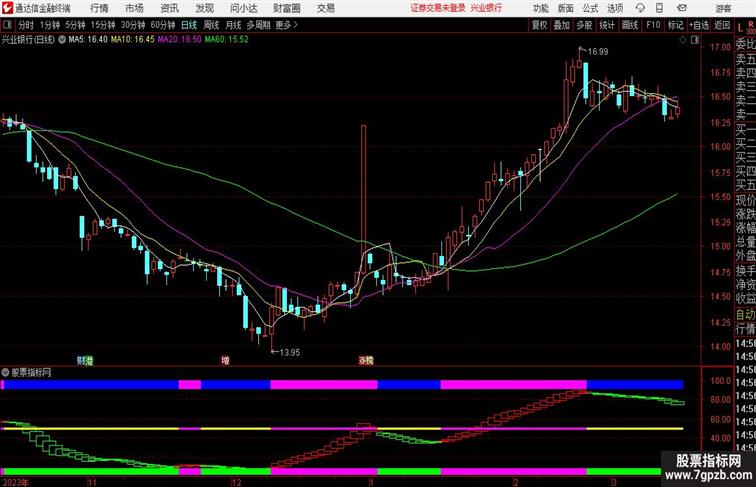
Task: Open the 行情 menu
Action: pyautogui.click(x=99, y=8)
